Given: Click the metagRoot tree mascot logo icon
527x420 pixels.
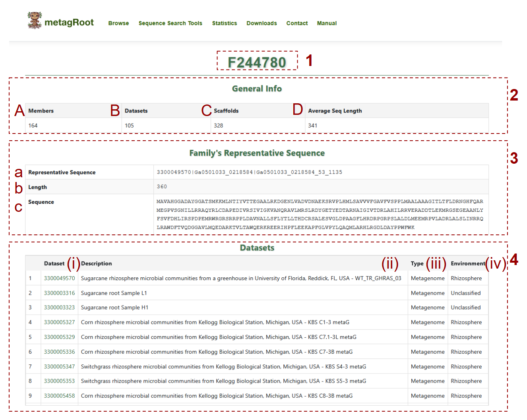Looking at the screenshot, I should point(35,20).
